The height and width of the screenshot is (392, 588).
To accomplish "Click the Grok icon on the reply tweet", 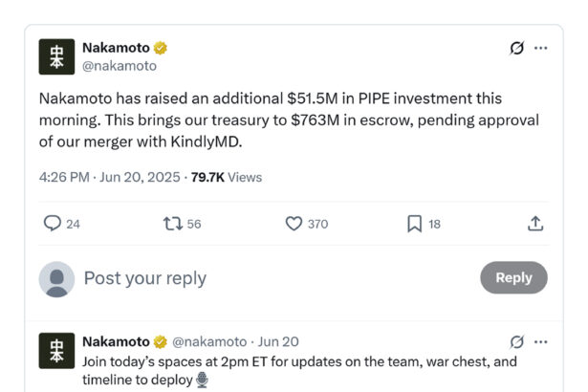I will (517, 342).
